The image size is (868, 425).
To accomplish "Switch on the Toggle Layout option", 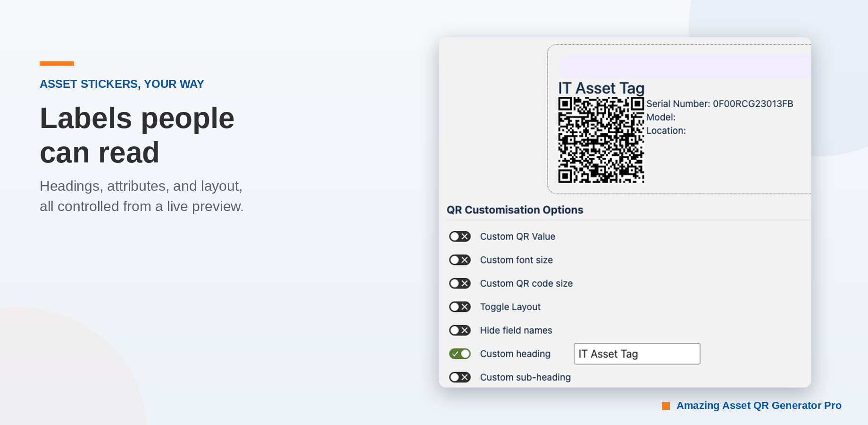I will [460, 307].
